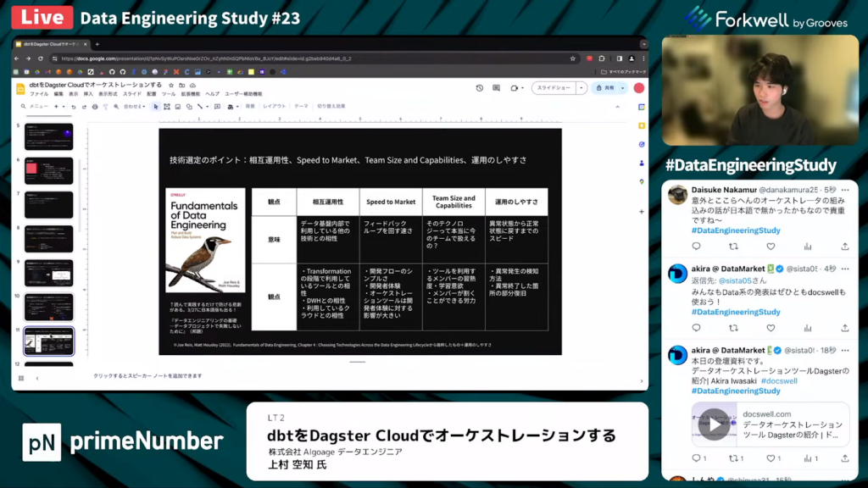Click the スライドショー button

pos(554,88)
